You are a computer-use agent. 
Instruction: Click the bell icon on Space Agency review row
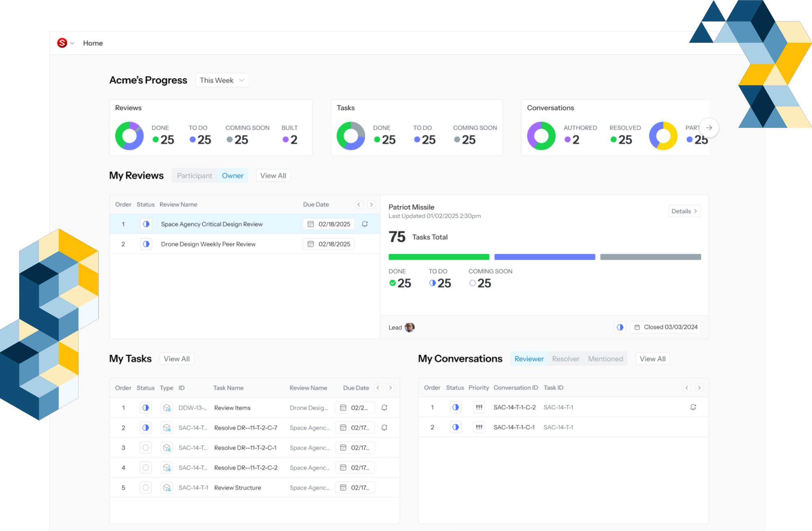pyautogui.click(x=365, y=224)
